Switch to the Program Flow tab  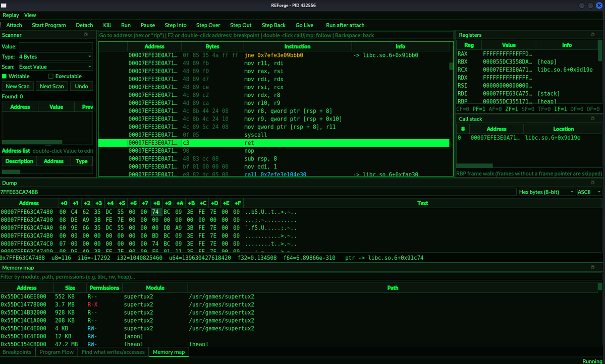click(x=57, y=352)
